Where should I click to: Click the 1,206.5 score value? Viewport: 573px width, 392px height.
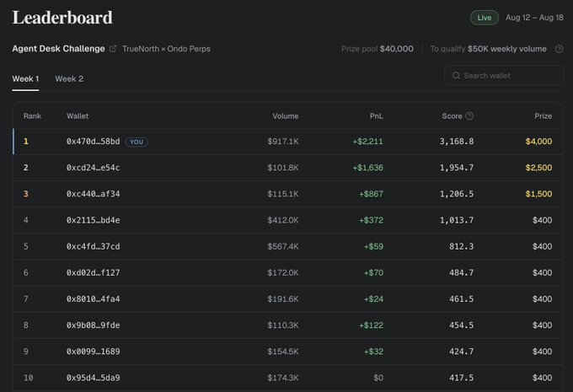pyautogui.click(x=457, y=194)
